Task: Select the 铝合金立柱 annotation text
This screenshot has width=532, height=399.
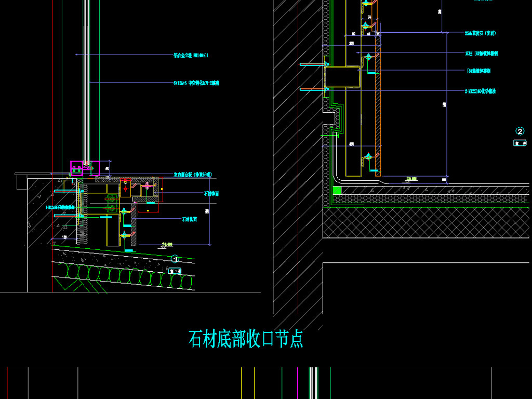Action: pyautogui.click(x=190, y=55)
